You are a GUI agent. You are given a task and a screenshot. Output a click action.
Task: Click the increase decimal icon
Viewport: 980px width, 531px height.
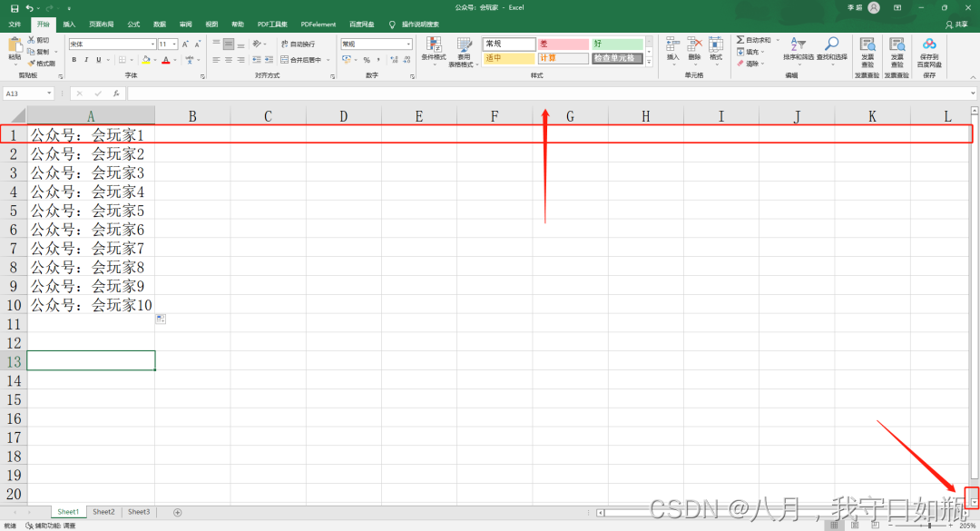pos(394,60)
